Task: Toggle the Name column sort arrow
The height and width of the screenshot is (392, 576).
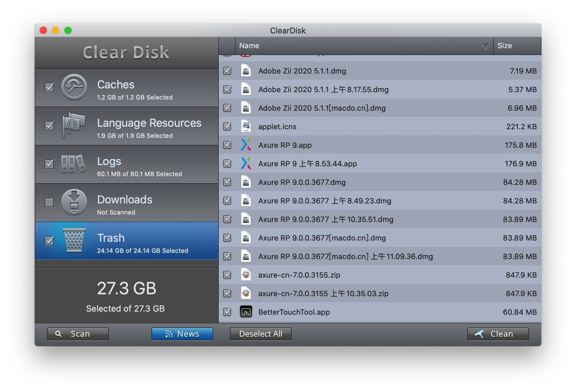Action: click(x=485, y=47)
